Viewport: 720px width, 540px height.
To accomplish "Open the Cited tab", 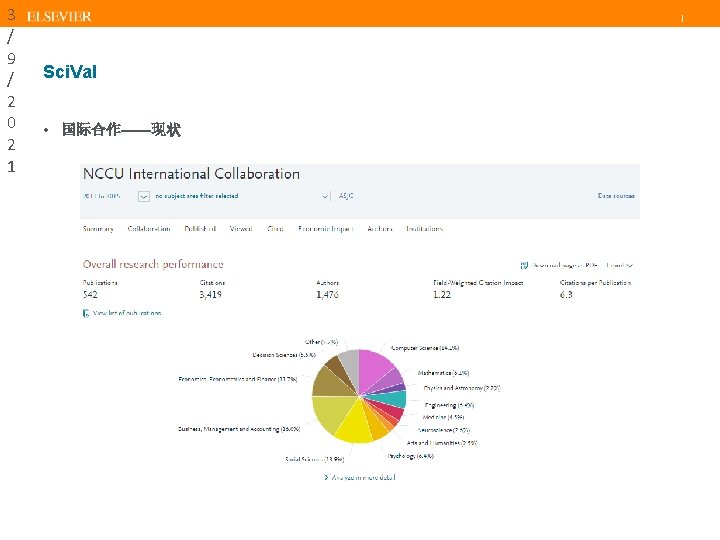I will [x=276, y=229].
